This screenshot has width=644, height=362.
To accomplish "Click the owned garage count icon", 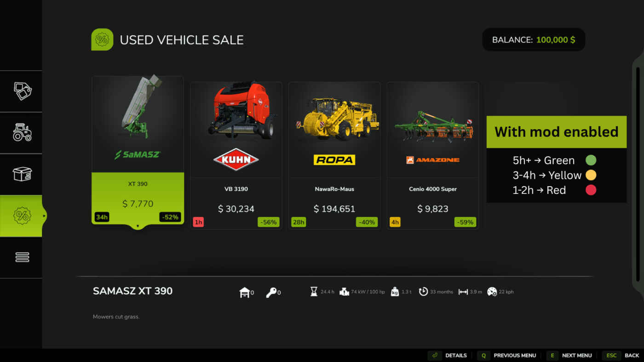I will 245,292.
